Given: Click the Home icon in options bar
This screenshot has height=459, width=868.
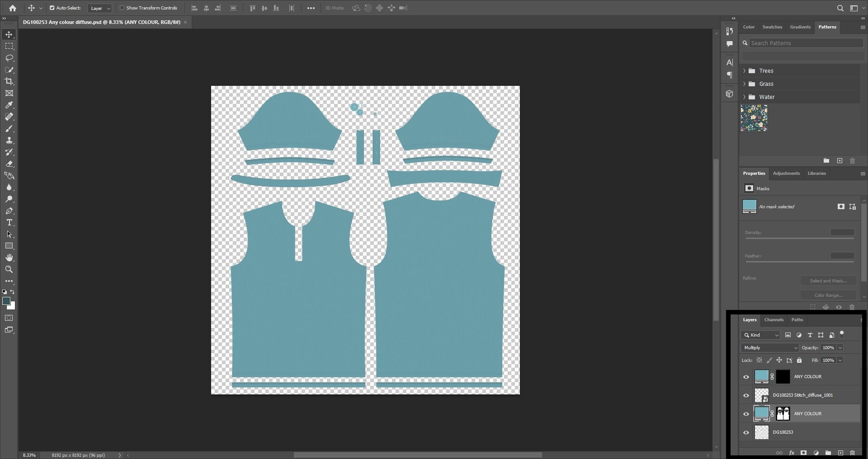Looking at the screenshot, I should pos(13,8).
